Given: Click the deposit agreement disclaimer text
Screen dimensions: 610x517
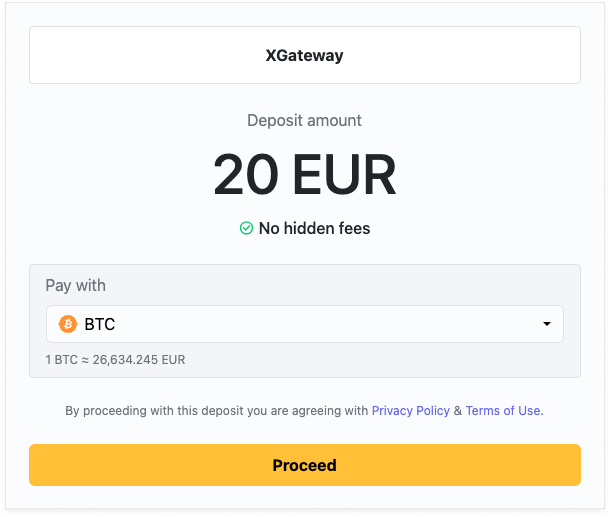Looking at the screenshot, I should [x=217, y=410].
